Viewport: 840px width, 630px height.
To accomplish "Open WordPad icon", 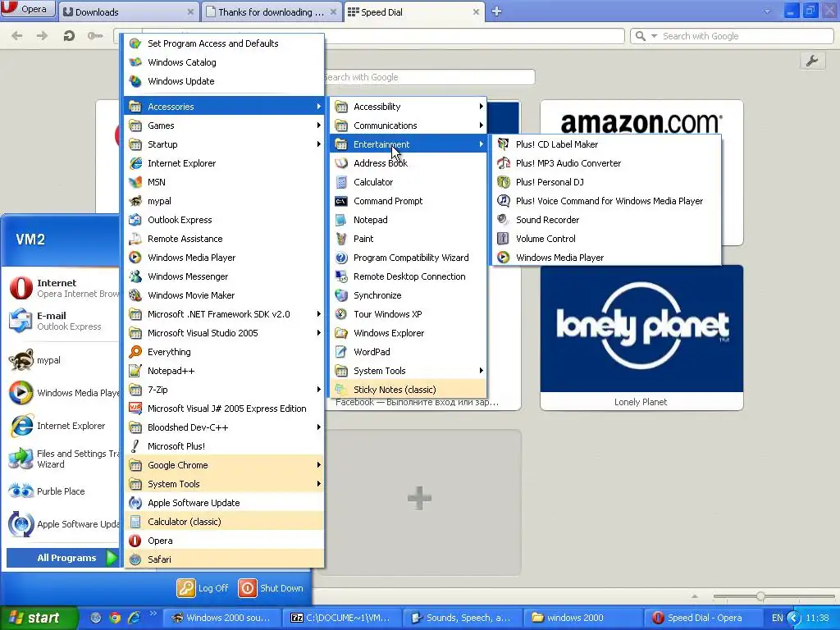I will [x=340, y=352].
